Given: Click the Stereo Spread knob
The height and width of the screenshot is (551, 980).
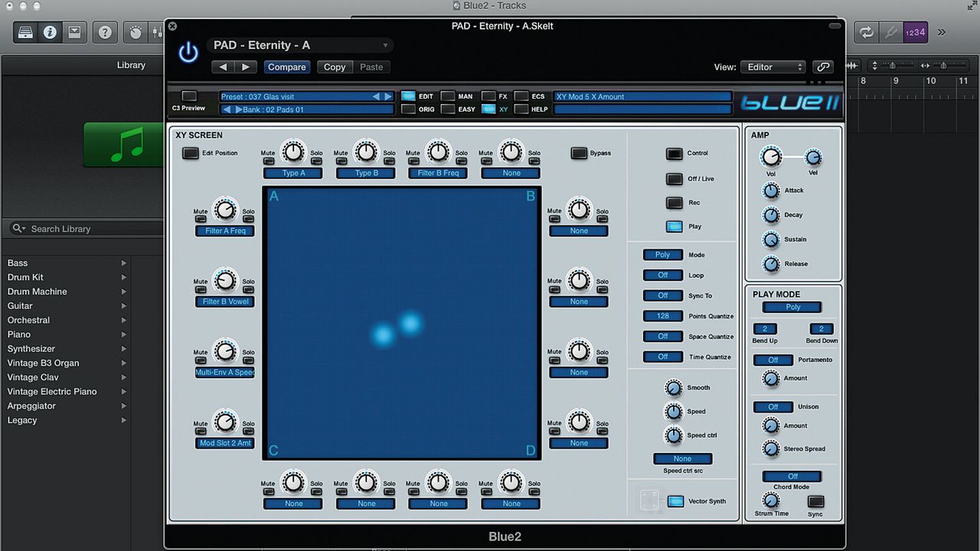Looking at the screenshot, I should click(x=771, y=449).
